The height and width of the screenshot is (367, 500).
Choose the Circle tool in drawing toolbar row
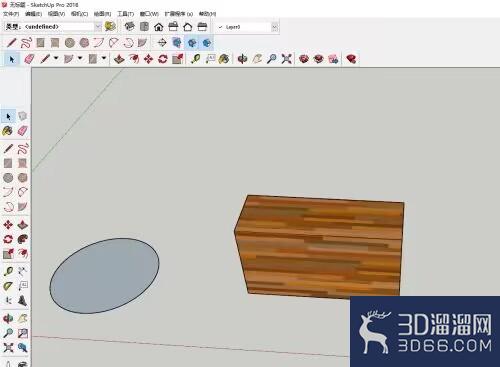point(69,43)
